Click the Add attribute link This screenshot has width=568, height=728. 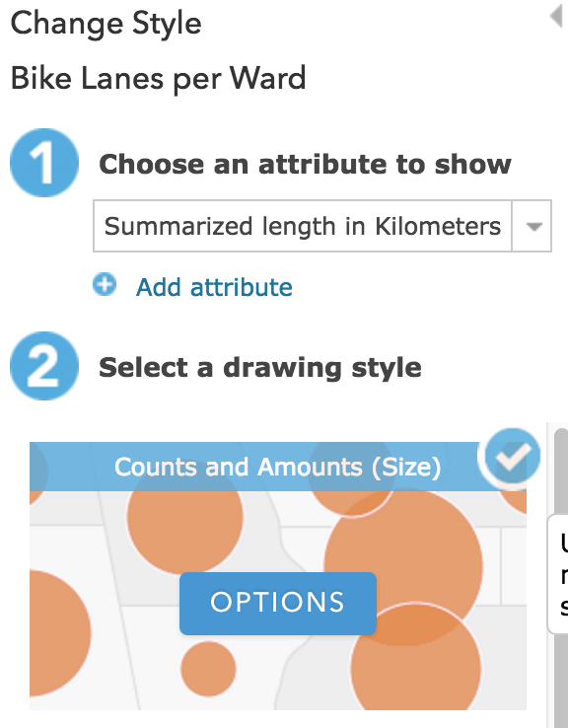[x=214, y=287]
